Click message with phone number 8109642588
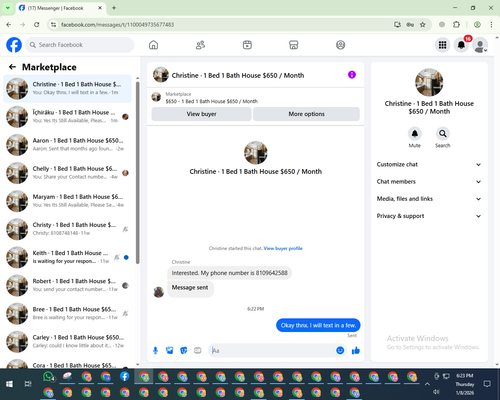The height and width of the screenshot is (400, 500). point(229,273)
